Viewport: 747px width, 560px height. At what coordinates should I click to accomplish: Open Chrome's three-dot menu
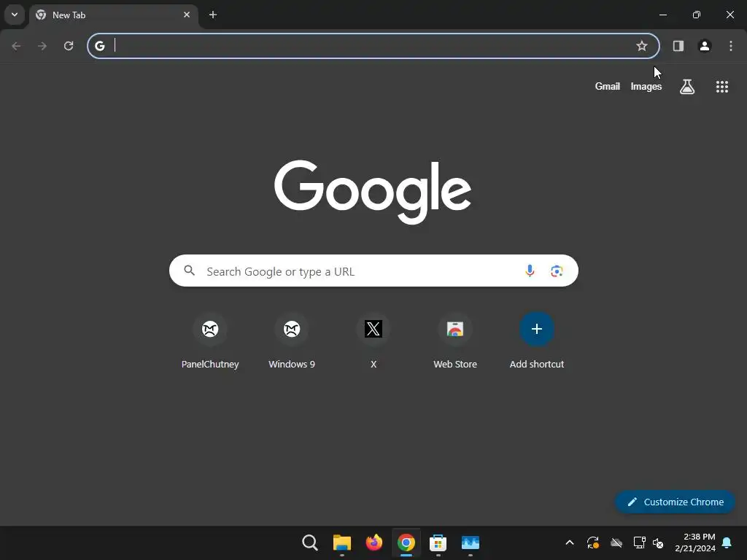click(x=731, y=46)
